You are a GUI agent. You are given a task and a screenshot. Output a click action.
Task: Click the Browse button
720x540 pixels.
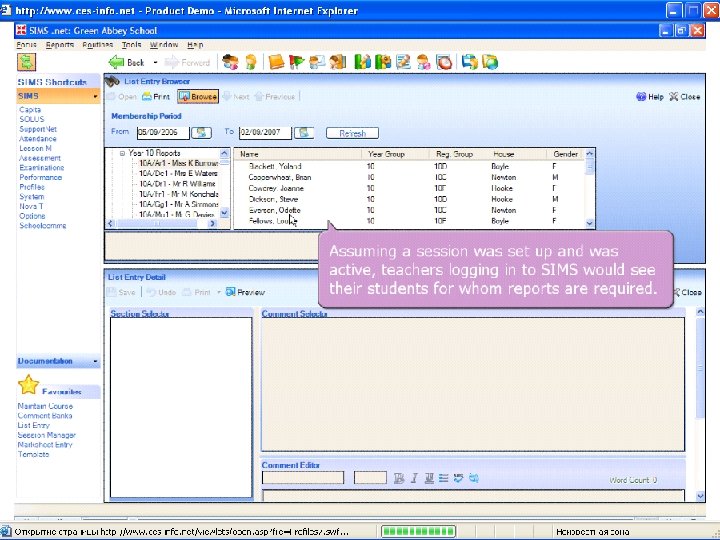pos(198,96)
